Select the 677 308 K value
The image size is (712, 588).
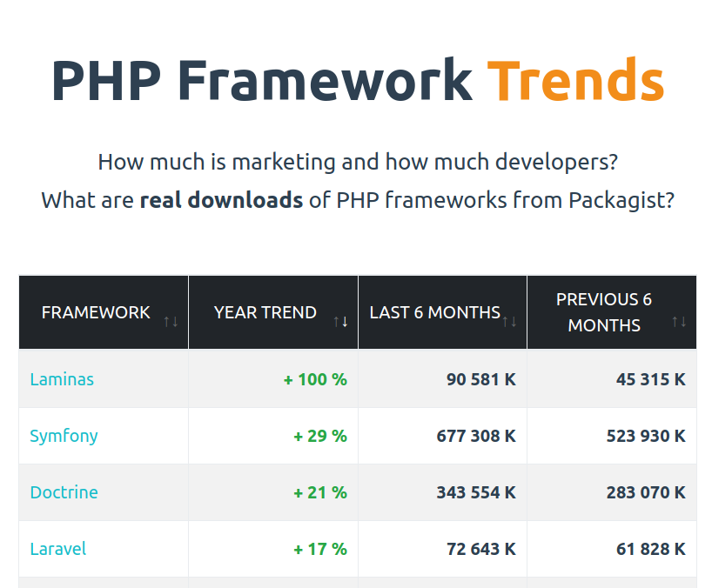pyautogui.click(x=476, y=436)
